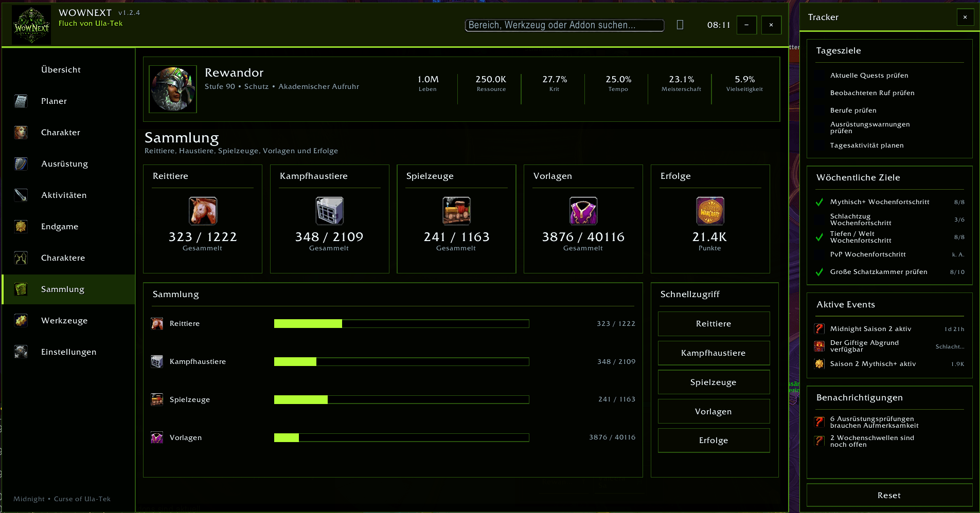
Task: Click the Reittiere quick access button
Action: [714, 324]
